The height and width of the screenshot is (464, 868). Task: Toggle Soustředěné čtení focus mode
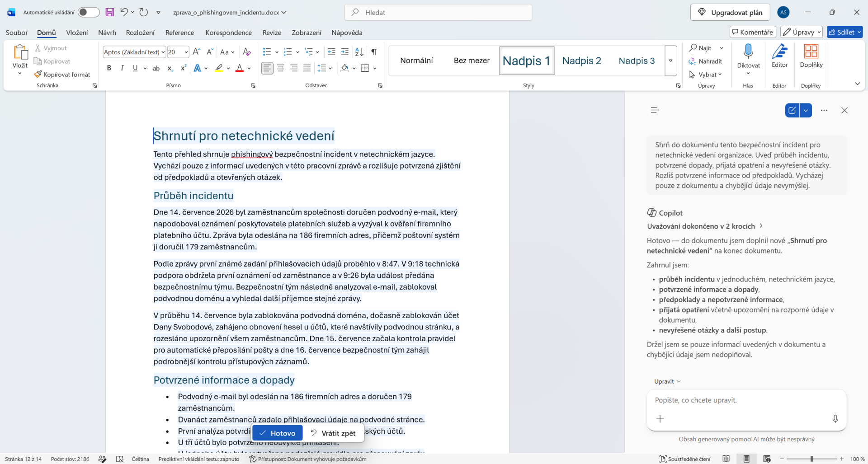[685, 459]
